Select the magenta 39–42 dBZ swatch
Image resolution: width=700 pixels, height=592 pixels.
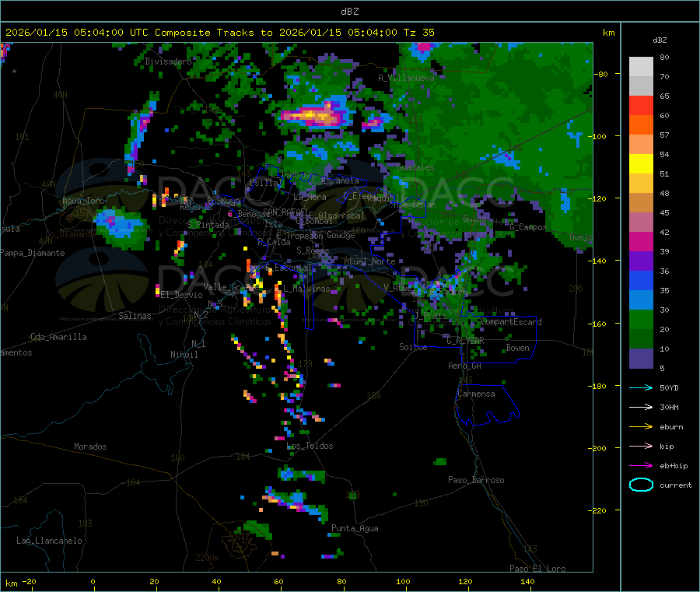(641, 241)
